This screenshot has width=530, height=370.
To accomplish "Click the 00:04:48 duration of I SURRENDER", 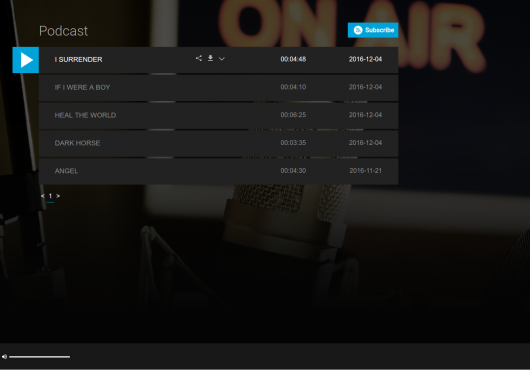I will (293, 59).
